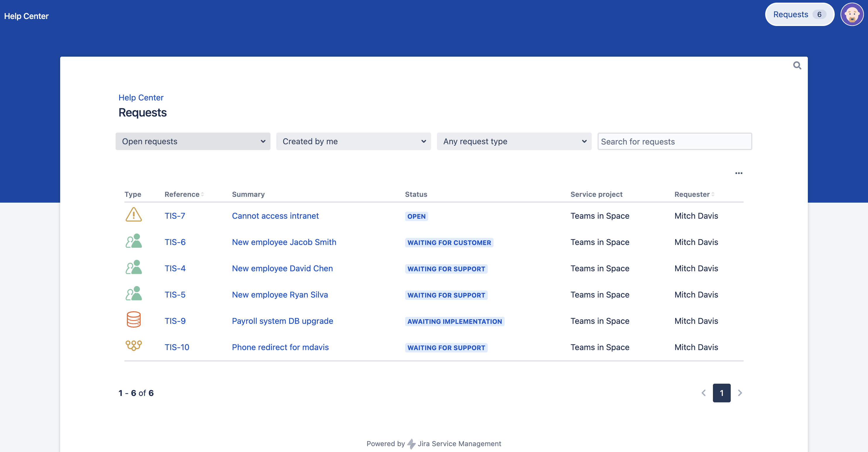The width and height of the screenshot is (868, 452).
Task: Click into the Search for requests field
Action: pyautogui.click(x=675, y=141)
